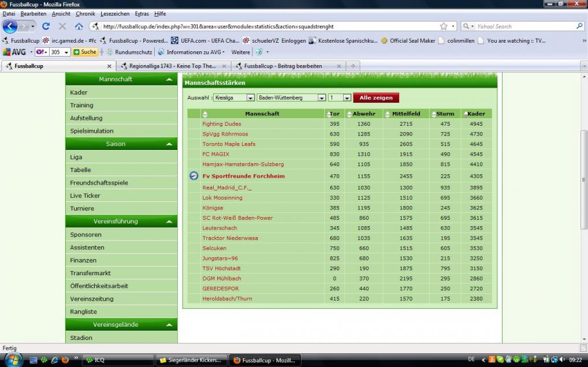
Task: Open the Transfermarkt sidebar link
Action: click(91, 273)
